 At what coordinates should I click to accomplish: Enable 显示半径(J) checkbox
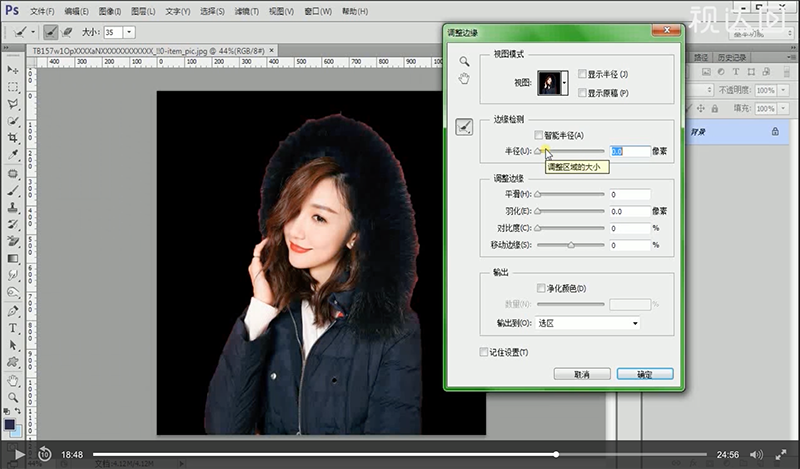point(582,74)
